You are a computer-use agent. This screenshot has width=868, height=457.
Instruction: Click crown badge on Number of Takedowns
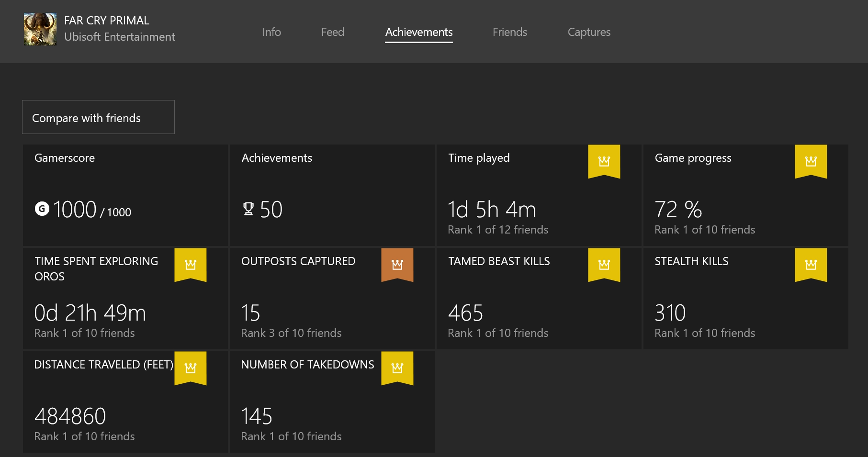coord(397,368)
